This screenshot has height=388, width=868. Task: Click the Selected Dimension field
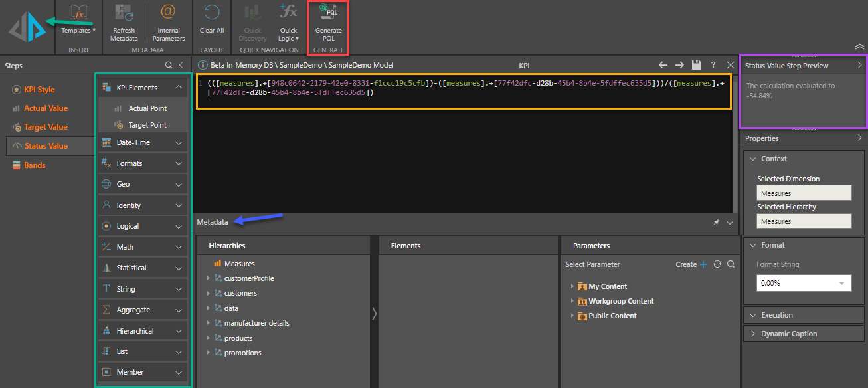[x=804, y=193]
